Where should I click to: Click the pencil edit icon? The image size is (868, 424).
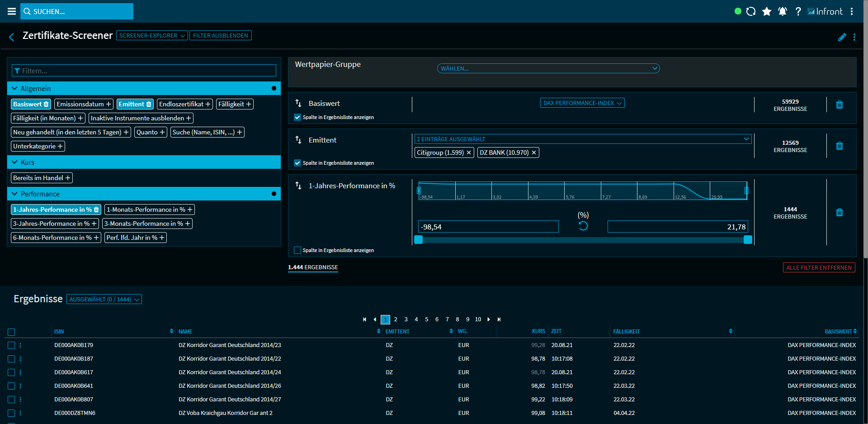pyautogui.click(x=842, y=37)
